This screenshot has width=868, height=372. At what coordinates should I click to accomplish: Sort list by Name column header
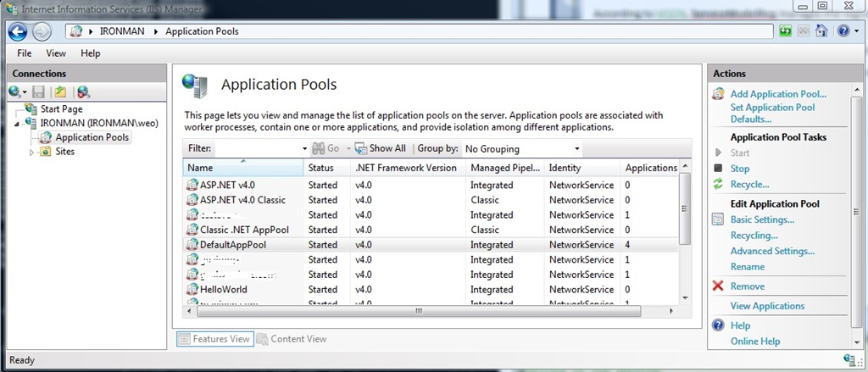[243, 168]
